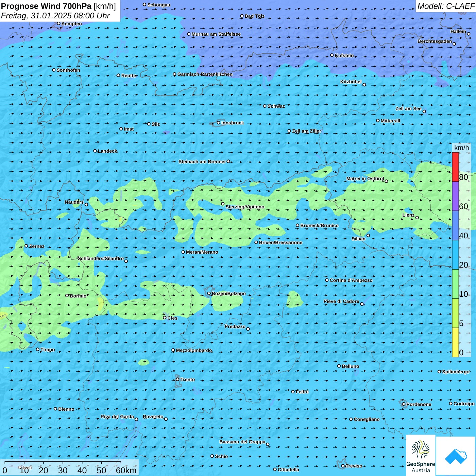Click the 'Modell: C-LAEF' label
Viewport: 476px width, 476px height.
point(446,6)
